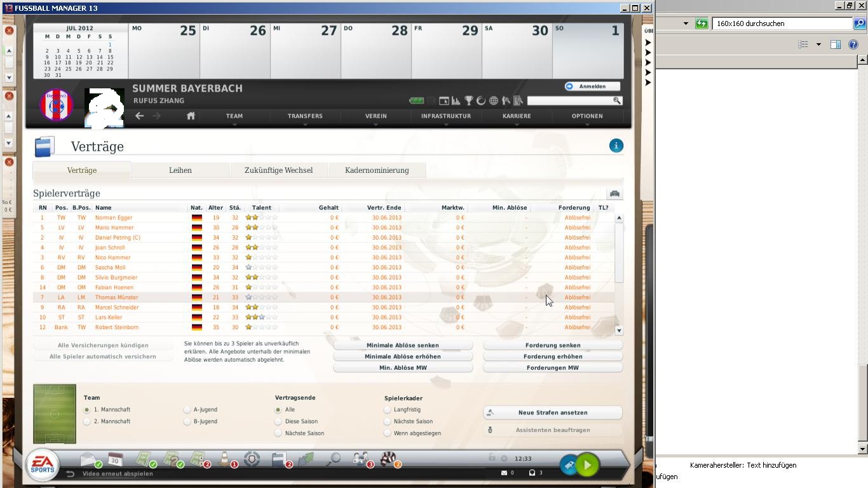Click the magnifier in the search field
Image resolution: width=868 pixels, height=488 pixels.
(x=616, y=100)
